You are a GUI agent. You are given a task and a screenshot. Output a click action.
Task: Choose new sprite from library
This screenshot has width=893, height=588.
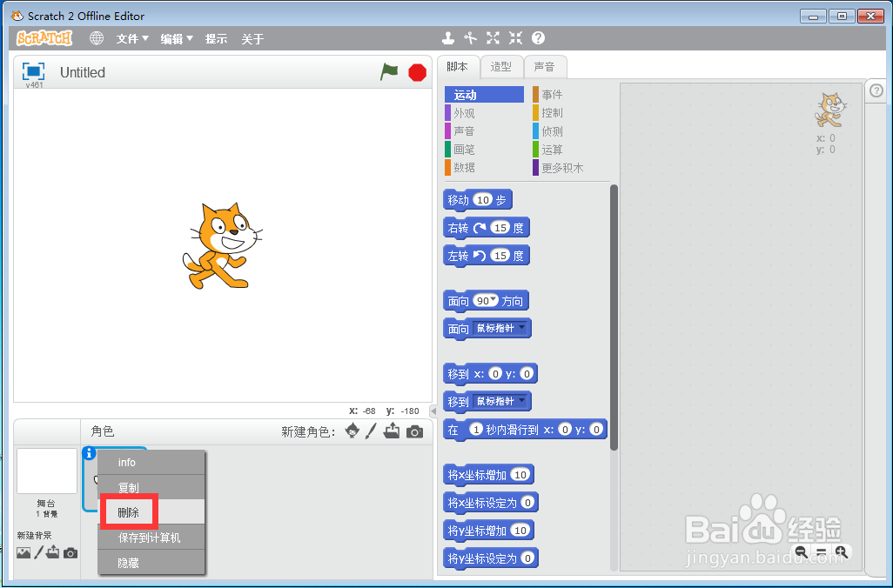pos(352,431)
